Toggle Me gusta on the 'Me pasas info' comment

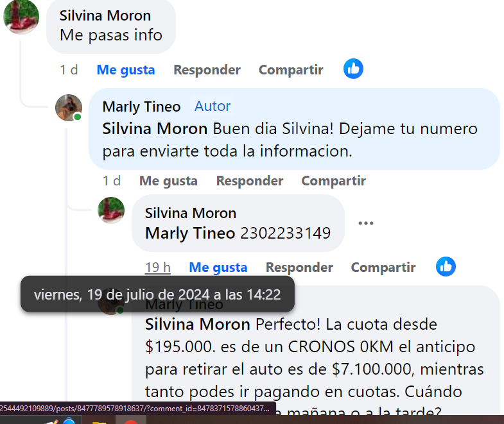[126, 70]
